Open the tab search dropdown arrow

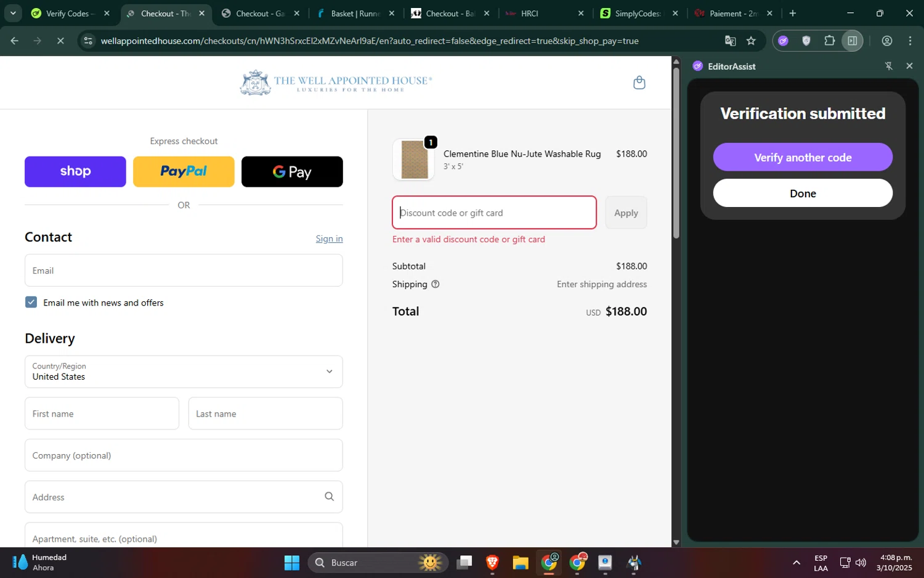click(x=13, y=13)
